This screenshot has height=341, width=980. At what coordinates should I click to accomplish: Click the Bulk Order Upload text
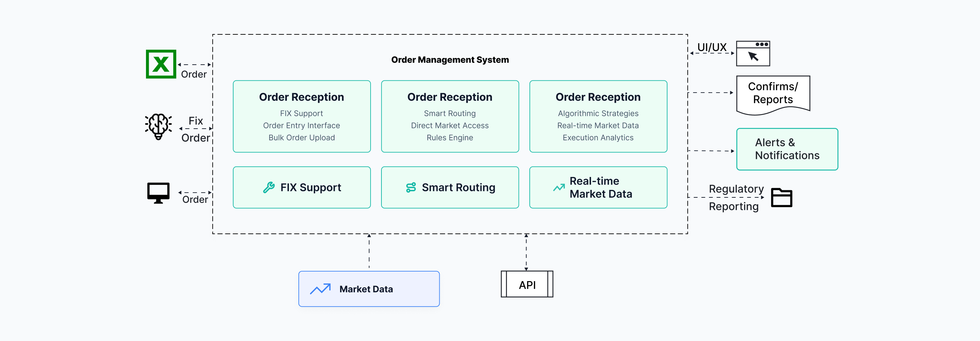pyautogui.click(x=302, y=138)
